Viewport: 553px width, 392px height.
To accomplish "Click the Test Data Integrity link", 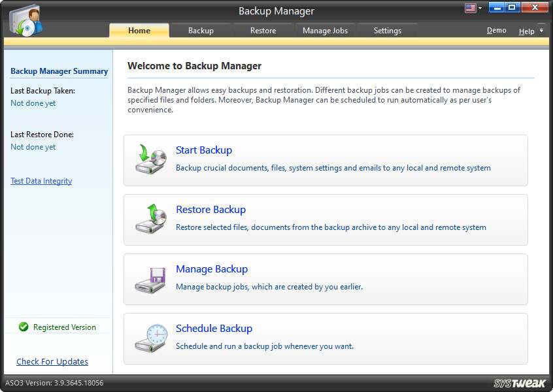I will (x=41, y=181).
